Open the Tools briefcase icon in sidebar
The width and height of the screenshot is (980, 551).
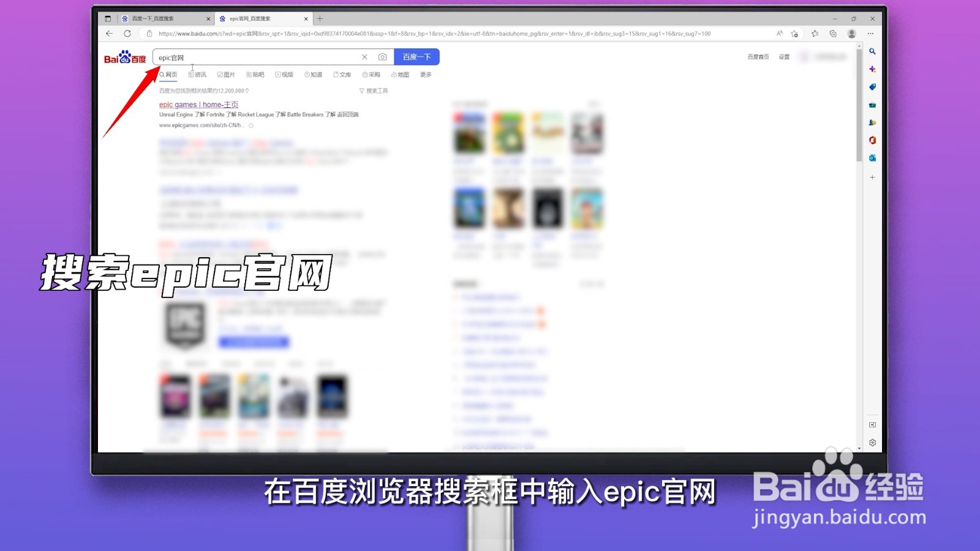point(872,105)
